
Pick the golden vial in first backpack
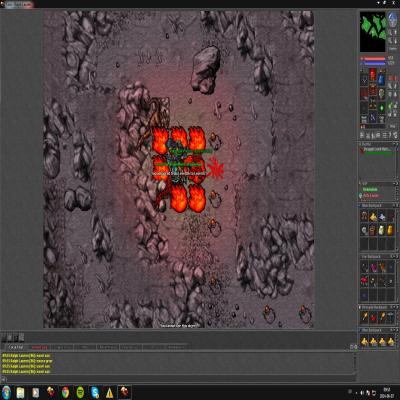point(390,230)
